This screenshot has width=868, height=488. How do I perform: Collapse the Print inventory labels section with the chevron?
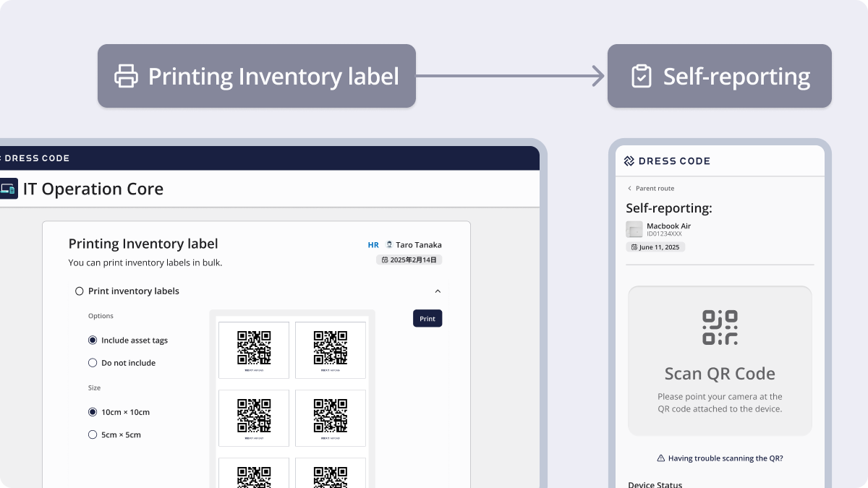pyautogui.click(x=438, y=291)
